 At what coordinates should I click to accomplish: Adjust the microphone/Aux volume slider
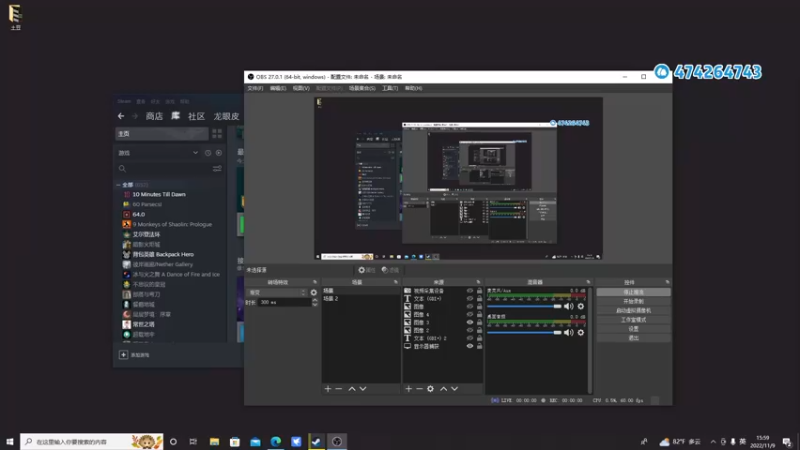524,307
